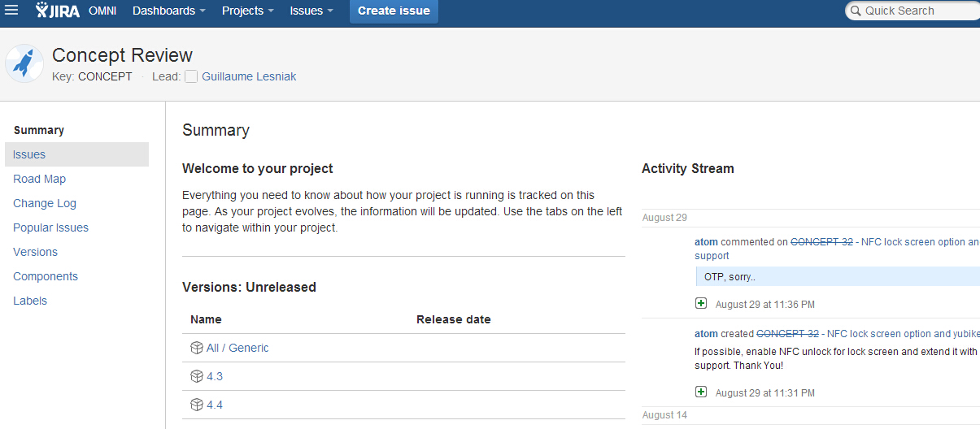Click the green plus icon at 11:36 PM
Screen dimensions: 980x429
(701, 303)
